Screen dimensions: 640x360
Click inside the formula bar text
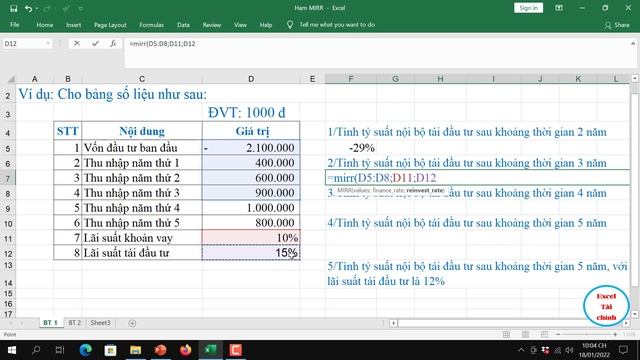162,44
